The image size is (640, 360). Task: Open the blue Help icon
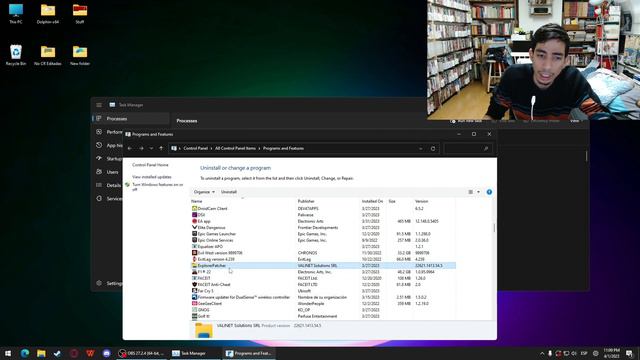coord(489,192)
